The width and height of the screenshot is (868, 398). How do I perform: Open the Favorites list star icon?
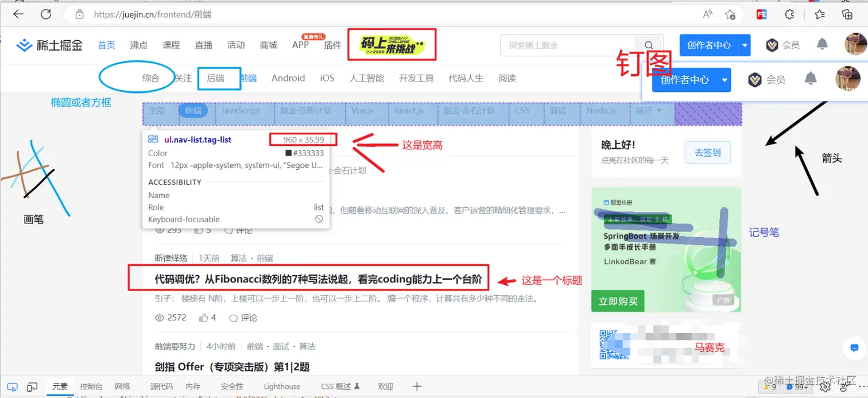pos(819,14)
